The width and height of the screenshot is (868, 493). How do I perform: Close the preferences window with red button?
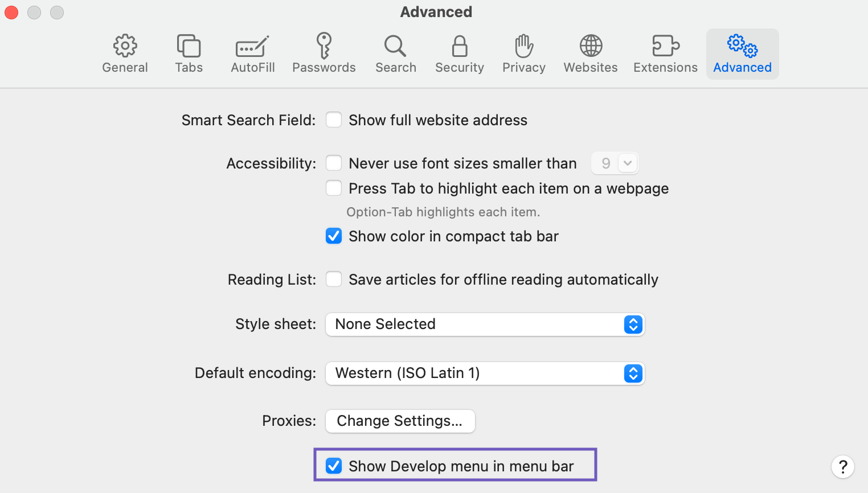[x=11, y=12]
